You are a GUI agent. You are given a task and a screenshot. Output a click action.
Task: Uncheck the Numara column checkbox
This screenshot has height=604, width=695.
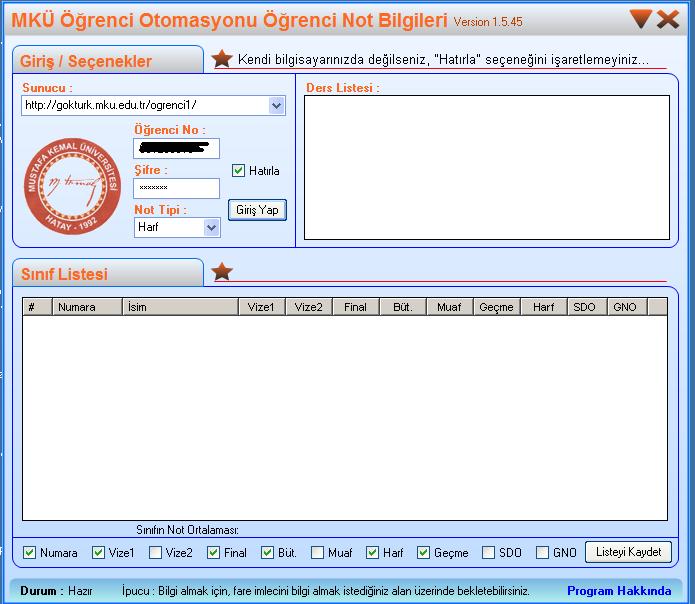tap(29, 552)
